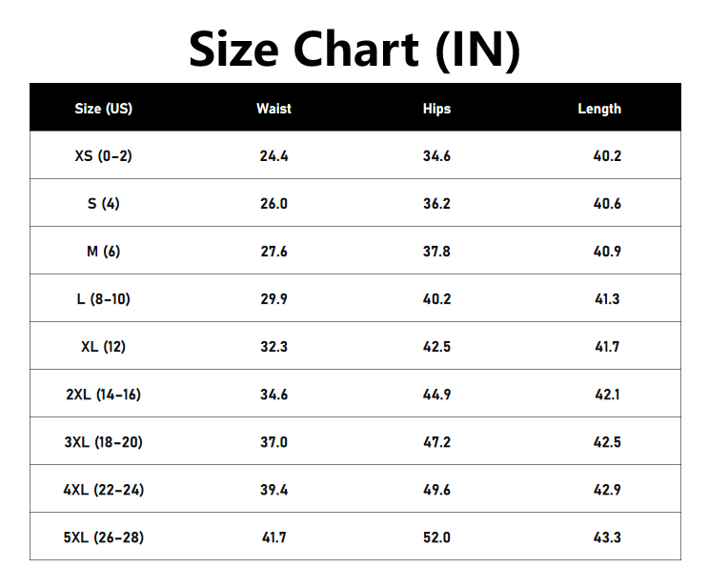The image size is (708, 588).
Task: Select the 41.3 length value for L
Action: click(x=607, y=299)
